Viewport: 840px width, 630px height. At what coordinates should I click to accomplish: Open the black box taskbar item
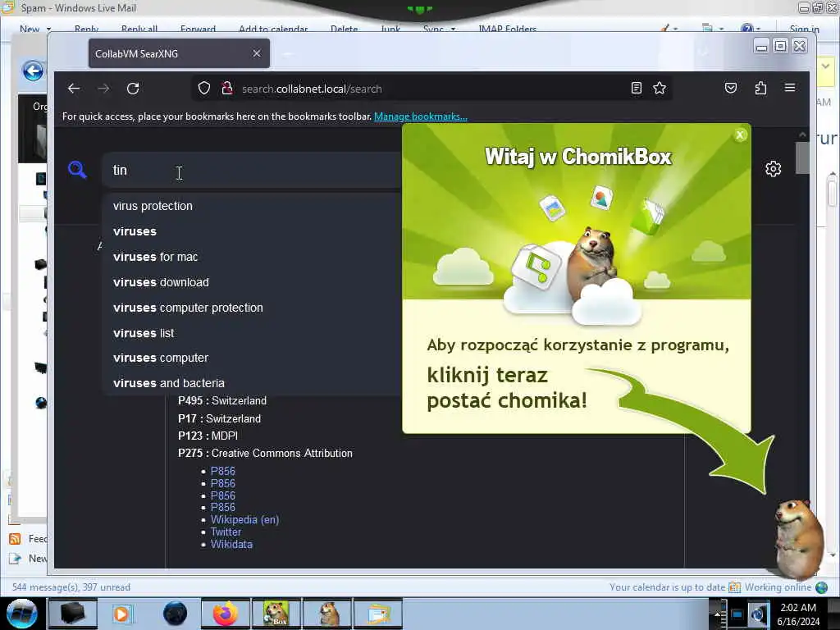73,614
